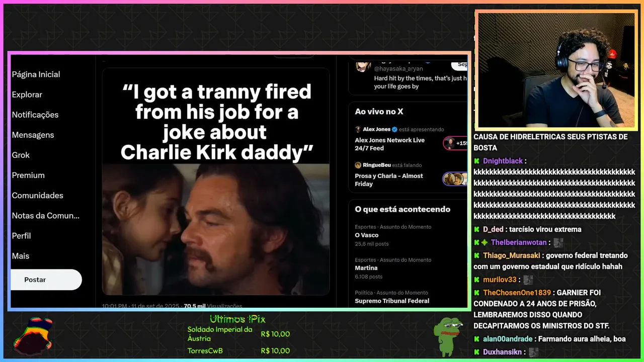Click the Postar button
The image size is (644, 362).
click(x=46, y=280)
